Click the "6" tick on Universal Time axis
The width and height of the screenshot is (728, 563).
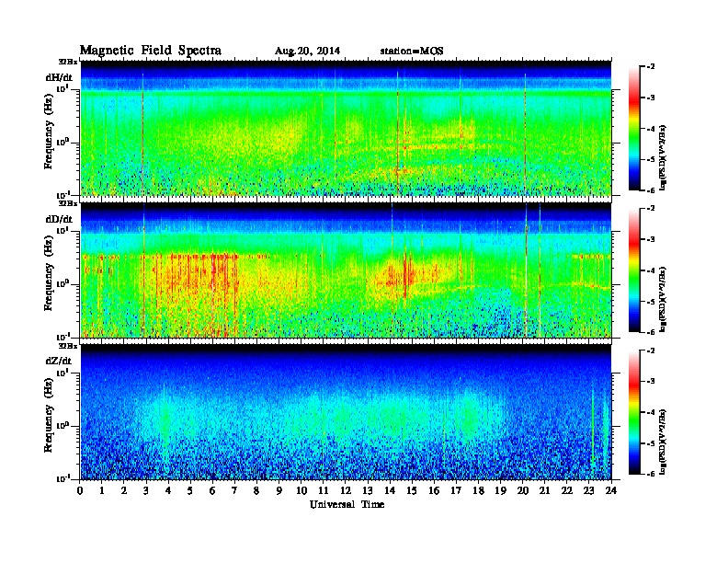point(212,490)
